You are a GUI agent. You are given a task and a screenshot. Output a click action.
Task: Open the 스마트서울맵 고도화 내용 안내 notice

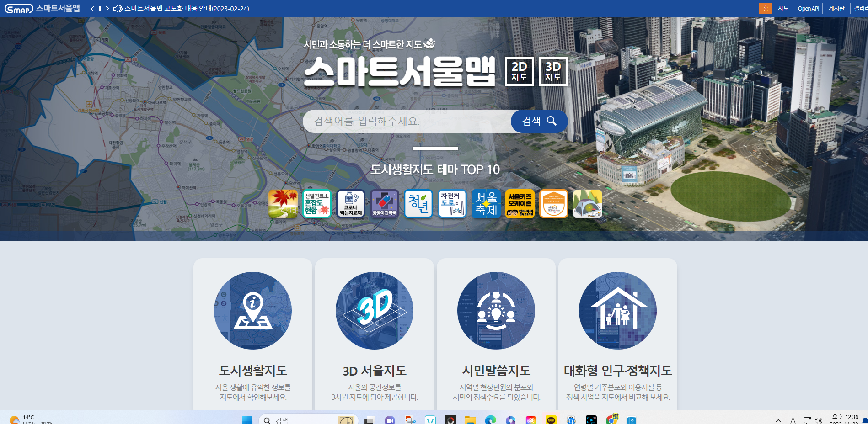pyautogui.click(x=187, y=9)
